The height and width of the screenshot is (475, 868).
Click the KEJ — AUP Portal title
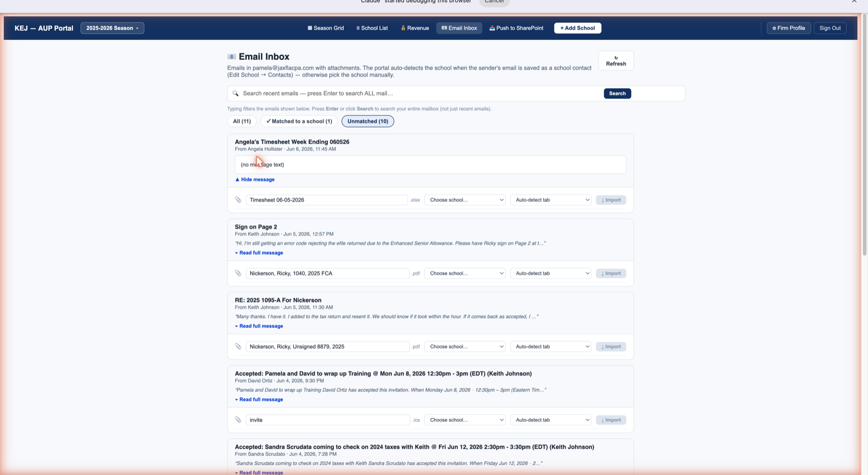[44, 28]
